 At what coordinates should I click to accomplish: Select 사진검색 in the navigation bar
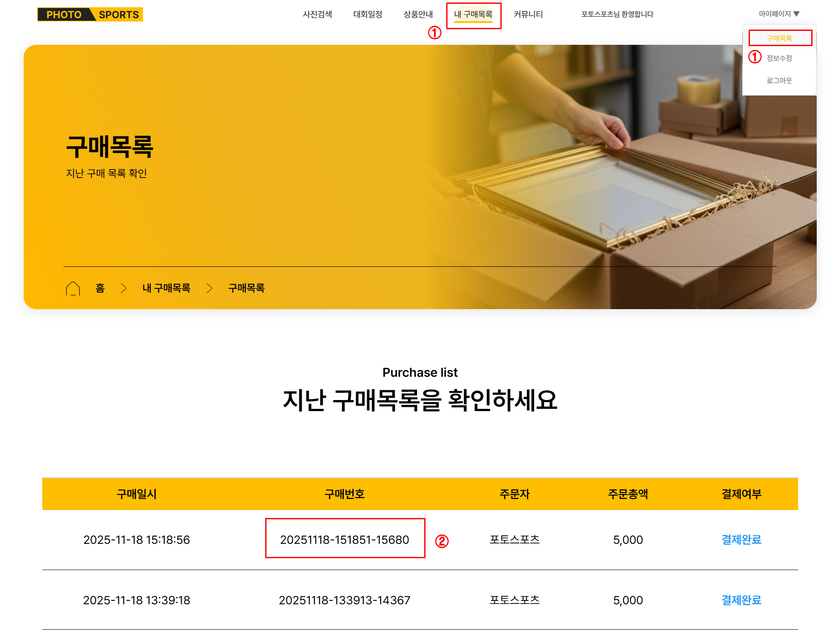pos(318,14)
